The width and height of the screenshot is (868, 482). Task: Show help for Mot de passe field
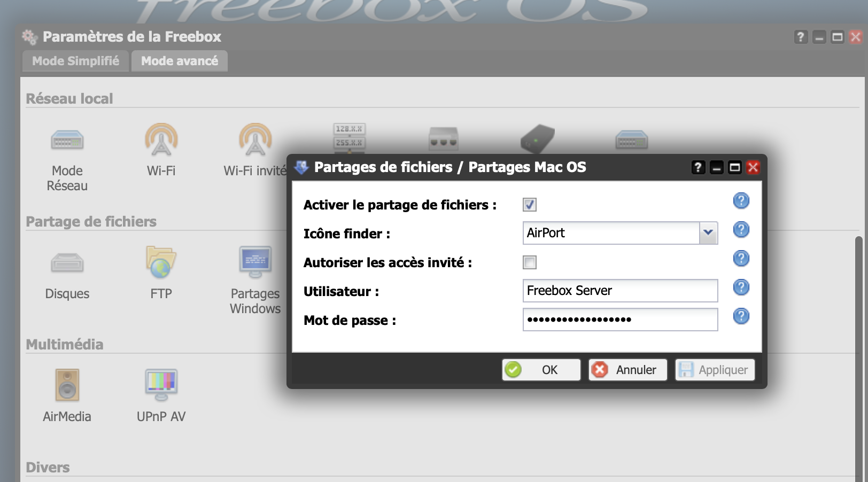[741, 316]
